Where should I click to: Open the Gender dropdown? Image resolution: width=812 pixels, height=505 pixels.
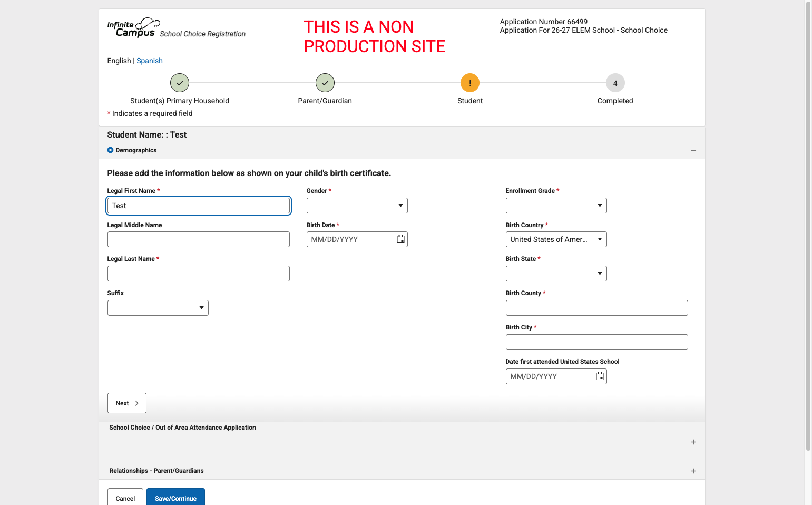357,206
